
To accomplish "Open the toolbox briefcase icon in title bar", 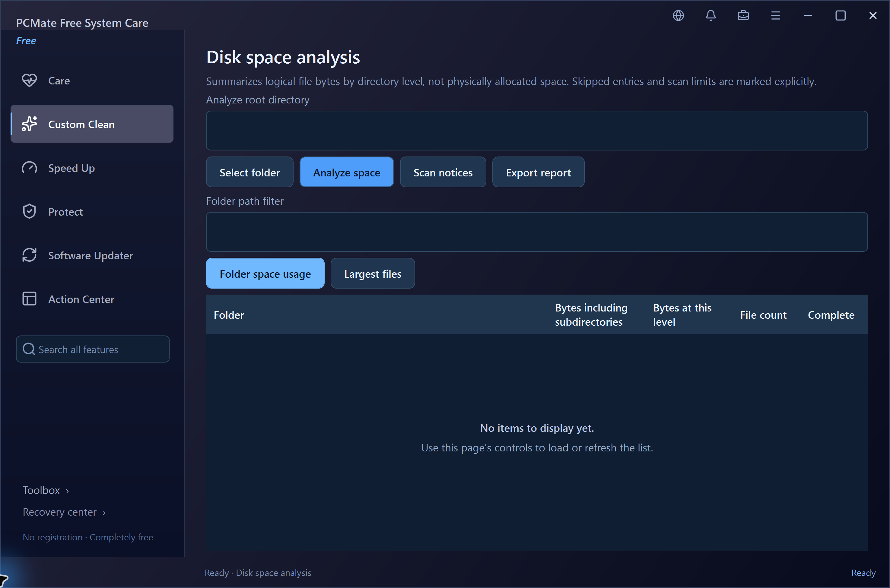I will pyautogui.click(x=743, y=15).
